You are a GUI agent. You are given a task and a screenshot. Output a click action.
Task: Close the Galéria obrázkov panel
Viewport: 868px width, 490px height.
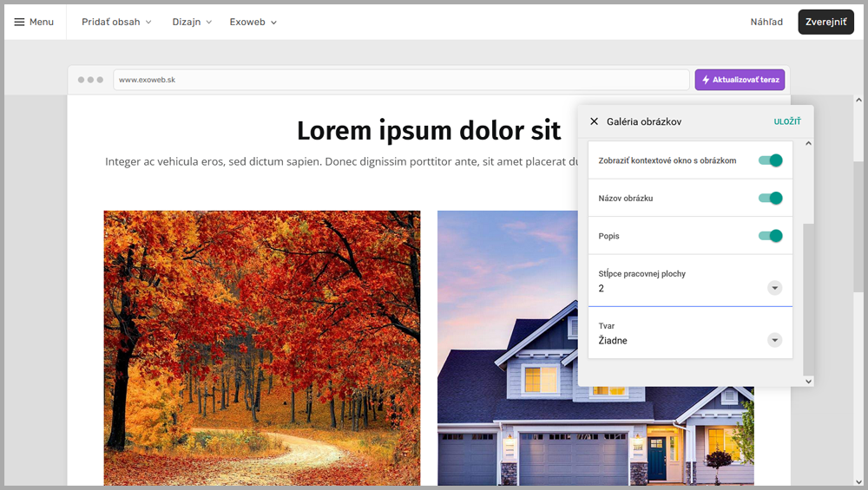tap(594, 122)
